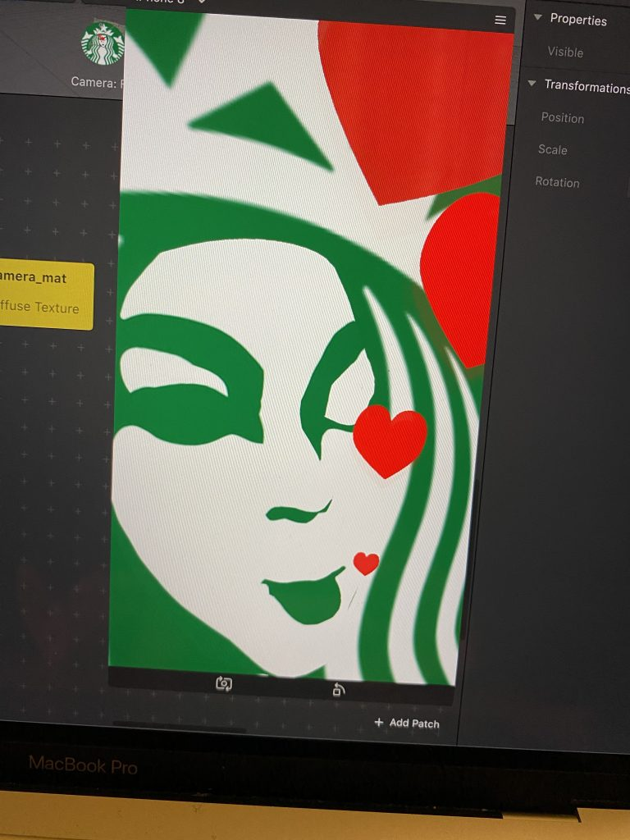Select the Scale transformation field label
Viewport: 630px width, 840px height.
click(x=552, y=149)
